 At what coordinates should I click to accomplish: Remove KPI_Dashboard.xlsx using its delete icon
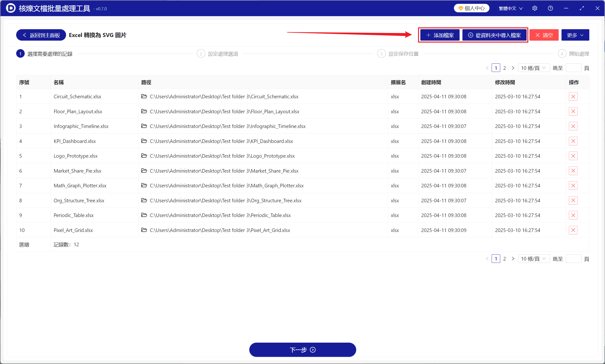coord(573,141)
